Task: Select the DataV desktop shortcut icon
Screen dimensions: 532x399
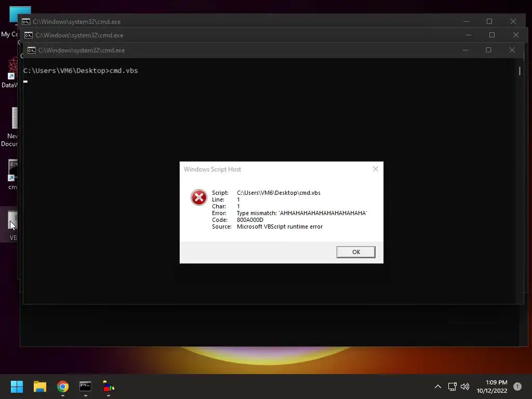Action: click(x=9, y=73)
